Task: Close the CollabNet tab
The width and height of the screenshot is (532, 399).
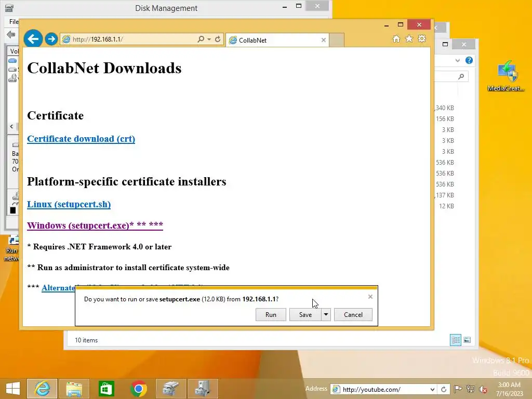Action: point(323,40)
